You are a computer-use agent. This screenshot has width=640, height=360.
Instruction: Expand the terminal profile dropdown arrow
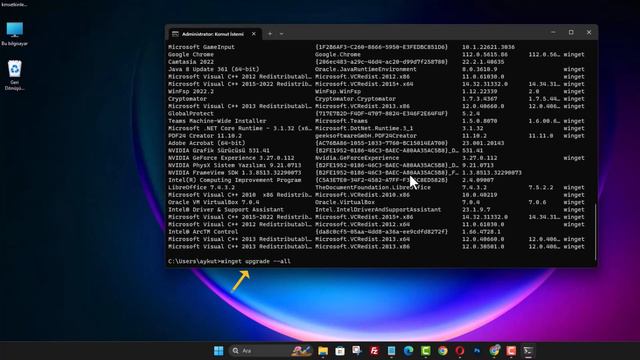(282, 34)
